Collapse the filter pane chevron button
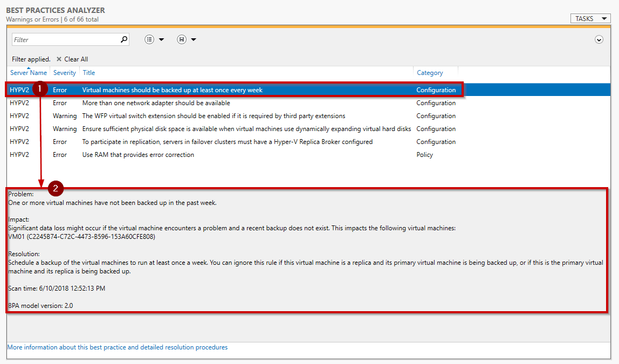The height and width of the screenshot is (364, 619). click(x=599, y=39)
